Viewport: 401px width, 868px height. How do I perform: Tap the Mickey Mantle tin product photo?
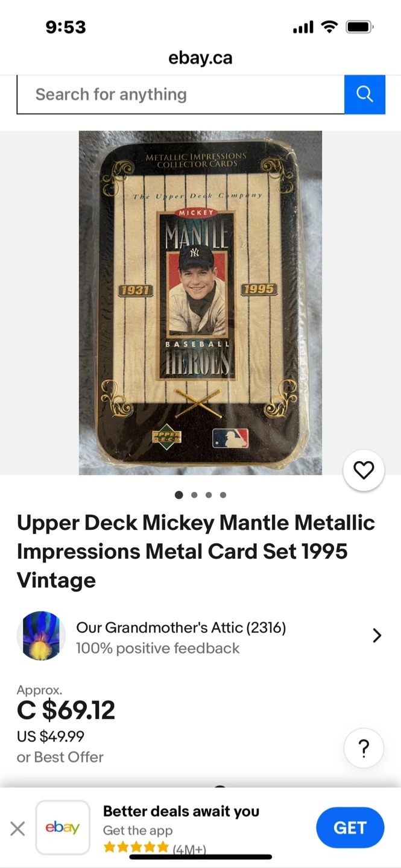(200, 303)
